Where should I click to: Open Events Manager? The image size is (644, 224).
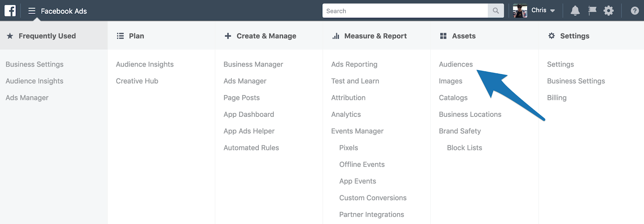coord(357,131)
